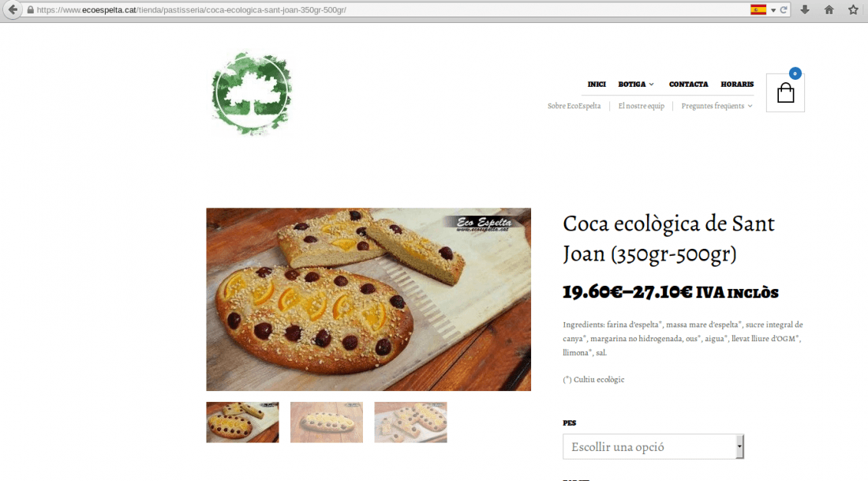Click the EcoEspelta tree logo

(252, 93)
